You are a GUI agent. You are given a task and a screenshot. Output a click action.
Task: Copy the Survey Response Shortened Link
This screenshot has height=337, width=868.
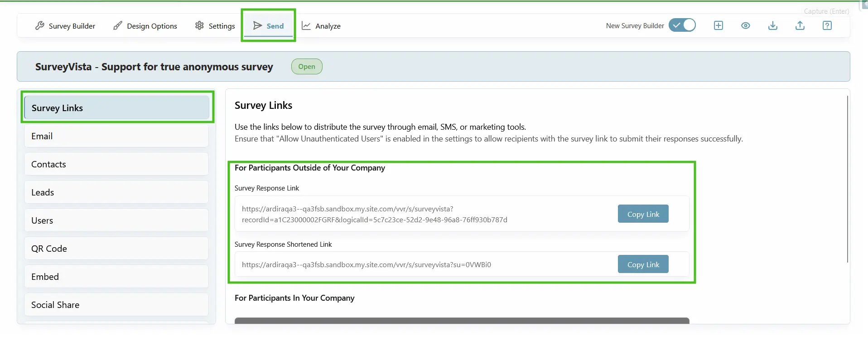click(x=643, y=264)
